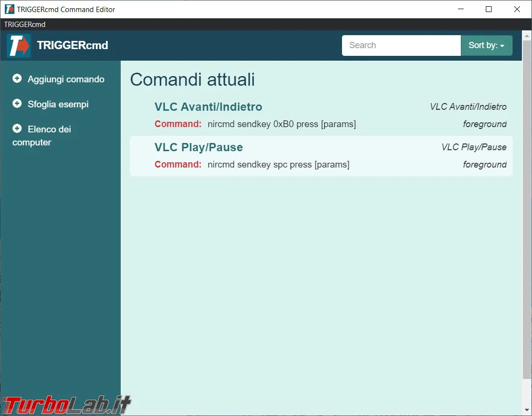Open Elenco dei computer link
Viewport: 532px width, 416px height.
point(42,135)
